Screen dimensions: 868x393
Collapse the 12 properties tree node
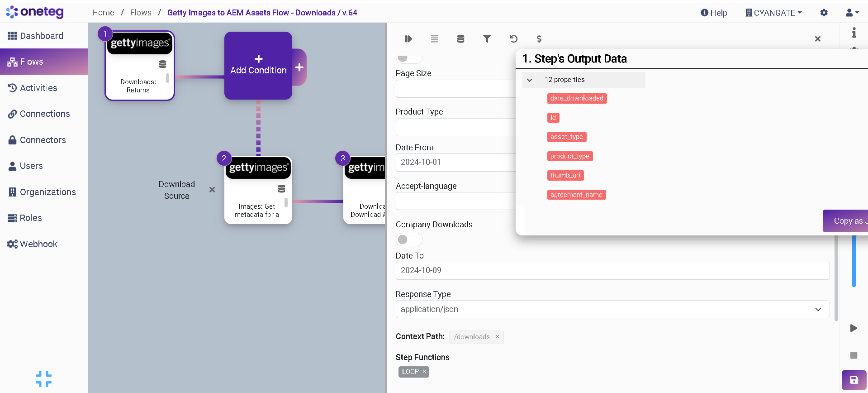click(529, 80)
